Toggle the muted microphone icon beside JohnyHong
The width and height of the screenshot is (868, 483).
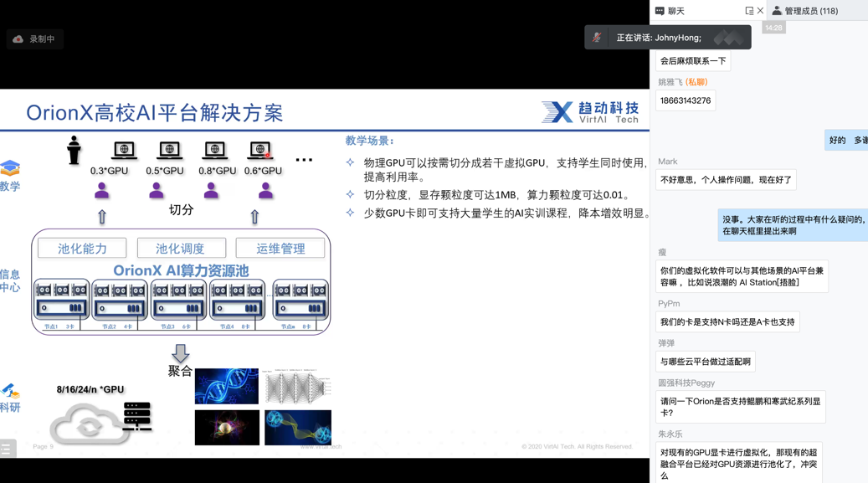click(596, 37)
